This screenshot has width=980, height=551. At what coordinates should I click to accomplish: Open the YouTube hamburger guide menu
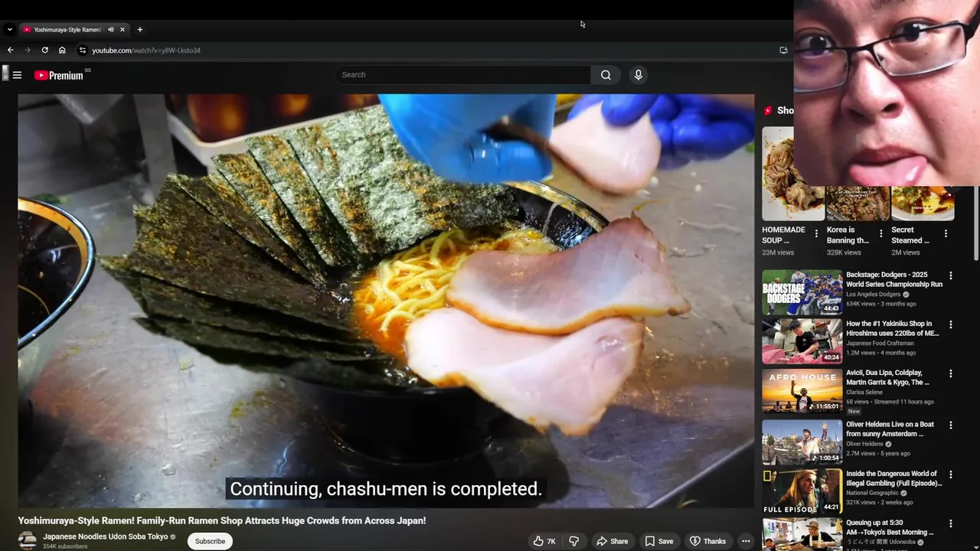(x=17, y=75)
